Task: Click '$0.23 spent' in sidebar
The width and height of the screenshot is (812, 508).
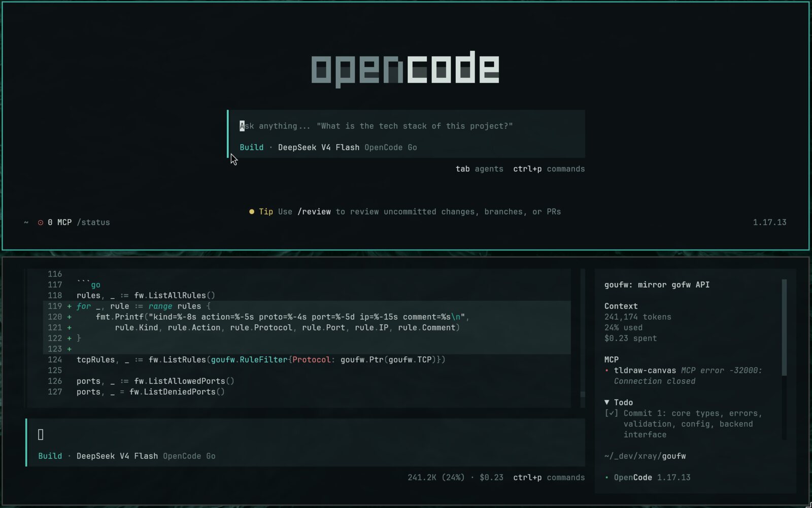Action: (630, 338)
